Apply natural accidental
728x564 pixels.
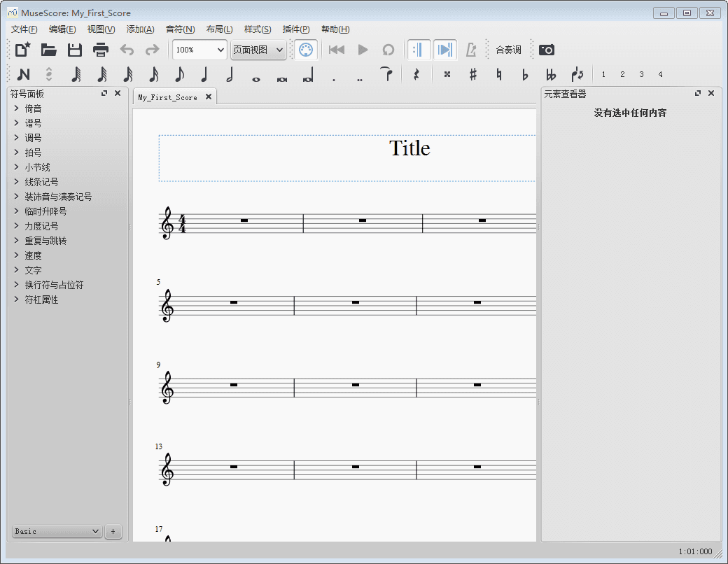tap(498, 74)
